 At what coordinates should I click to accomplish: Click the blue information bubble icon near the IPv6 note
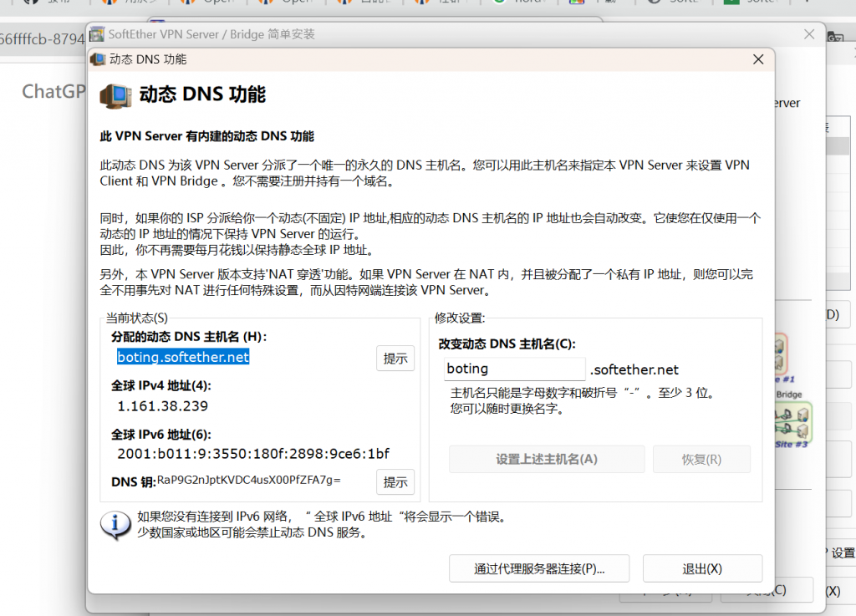(x=115, y=525)
